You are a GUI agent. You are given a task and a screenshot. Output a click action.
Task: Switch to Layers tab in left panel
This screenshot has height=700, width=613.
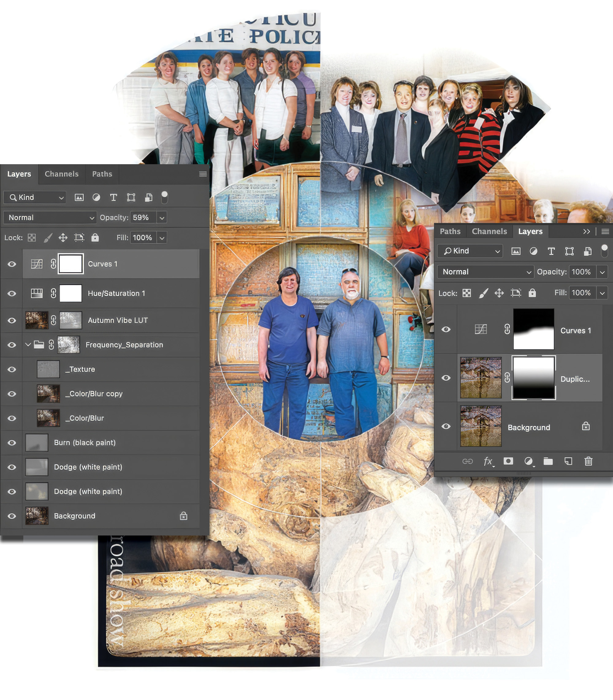(19, 174)
